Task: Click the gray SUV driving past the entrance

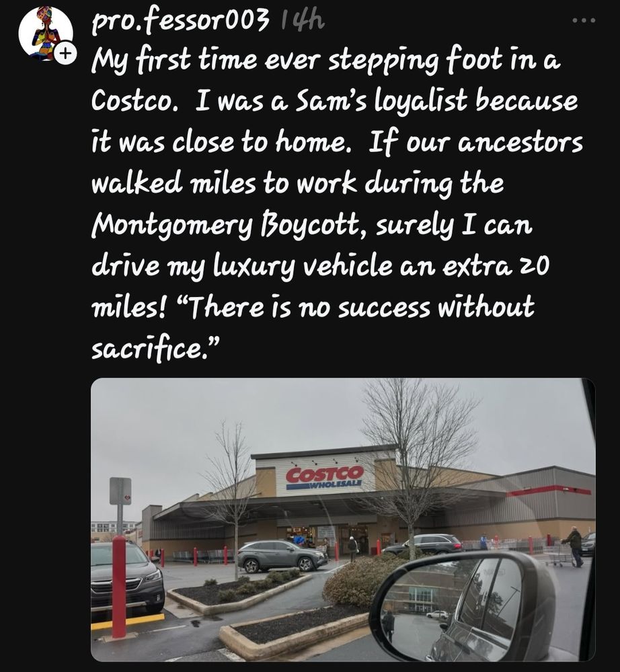Action: point(282,556)
